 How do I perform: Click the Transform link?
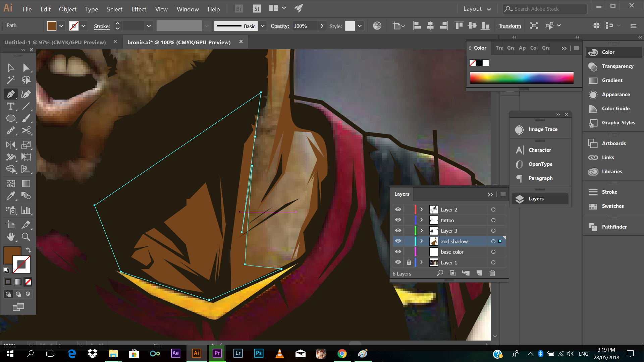pyautogui.click(x=509, y=26)
